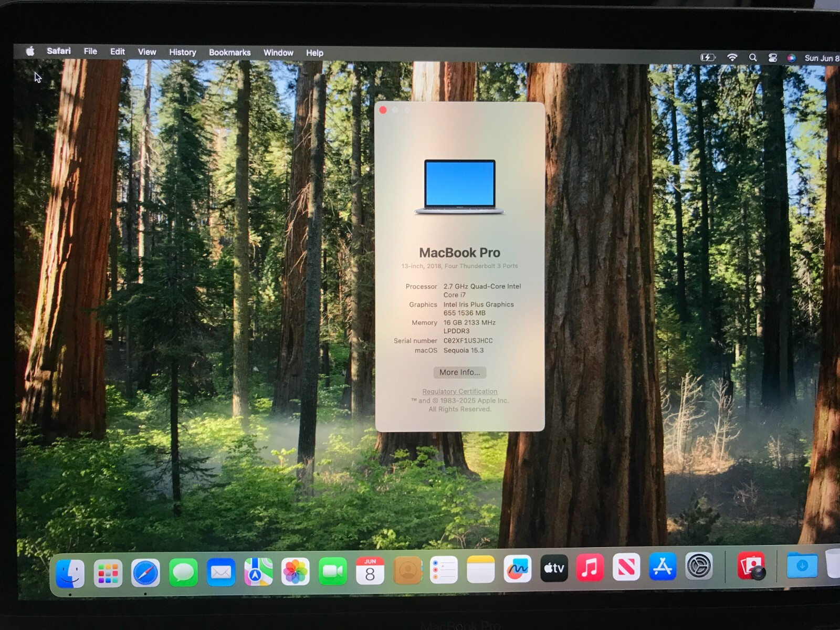Open the Edit menu
Screen dimensions: 840x630
pos(118,51)
